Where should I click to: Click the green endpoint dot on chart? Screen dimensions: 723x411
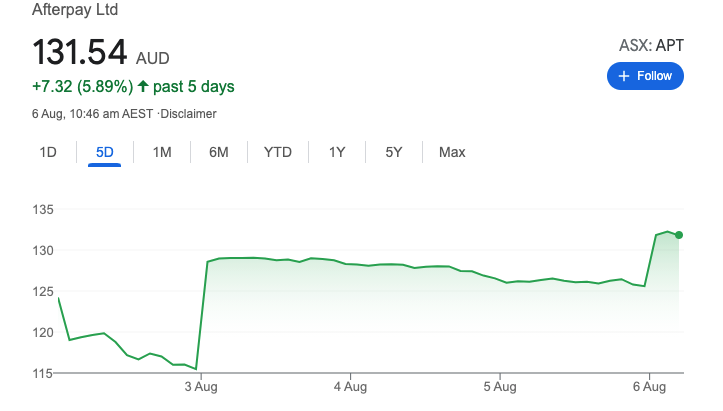tap(680, 235)
